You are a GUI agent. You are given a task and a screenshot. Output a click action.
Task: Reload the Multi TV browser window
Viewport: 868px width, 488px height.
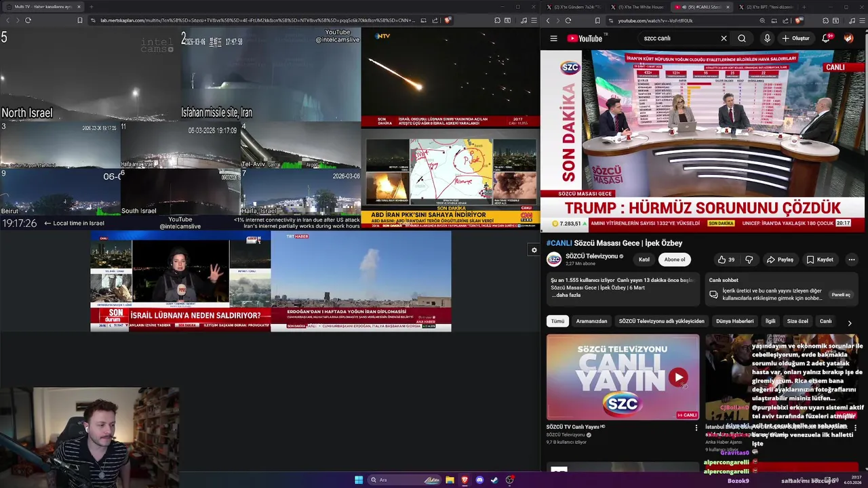[x=28, y=20]
